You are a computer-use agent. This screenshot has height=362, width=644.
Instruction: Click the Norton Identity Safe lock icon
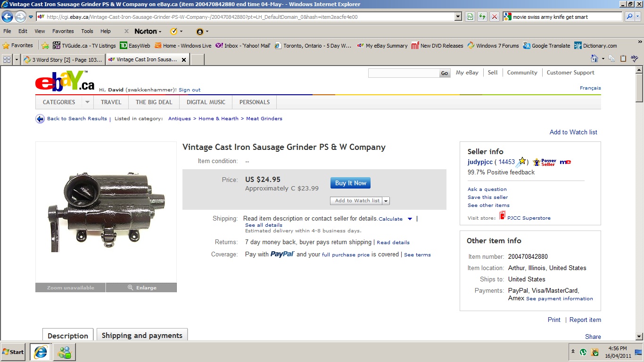point(200,32)
